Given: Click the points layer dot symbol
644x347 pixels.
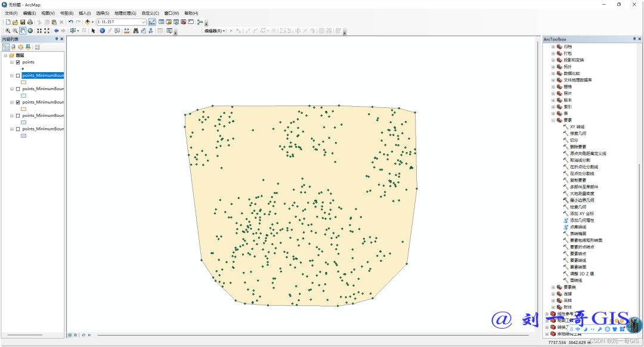Looking at the screenshot, I should [x=23, y=69].
